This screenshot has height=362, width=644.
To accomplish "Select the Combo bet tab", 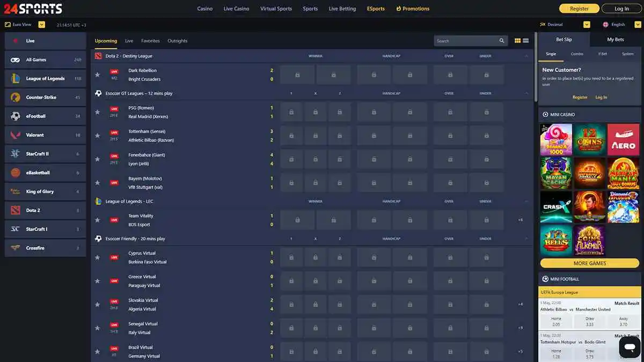I will [x=577, y=54].
